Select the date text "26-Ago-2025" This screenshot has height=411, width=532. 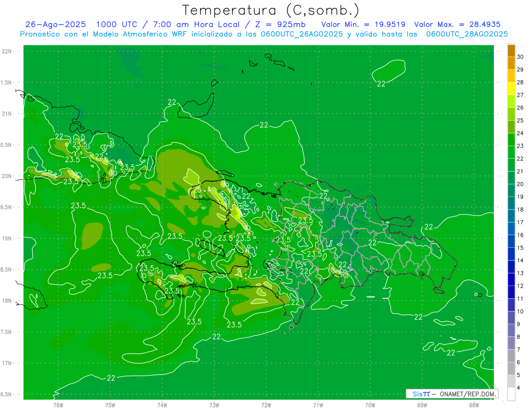[55, 24]
